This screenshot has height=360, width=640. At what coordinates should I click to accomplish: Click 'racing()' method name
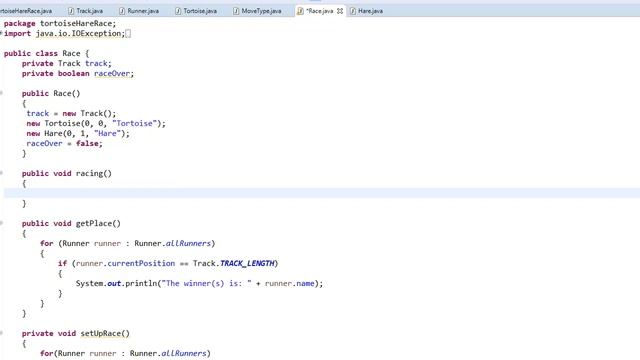pos(94,173)
